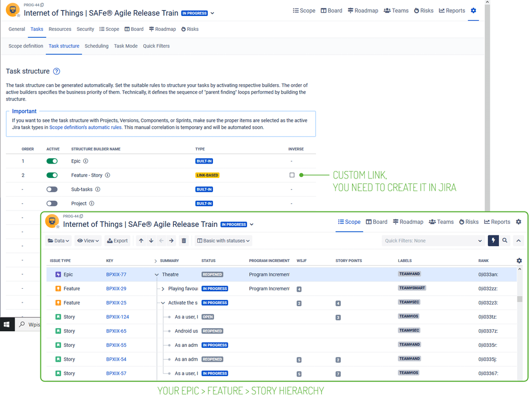Collapse the Theatre epic row
Screen dimensions: 532x400
click(157, 274)
